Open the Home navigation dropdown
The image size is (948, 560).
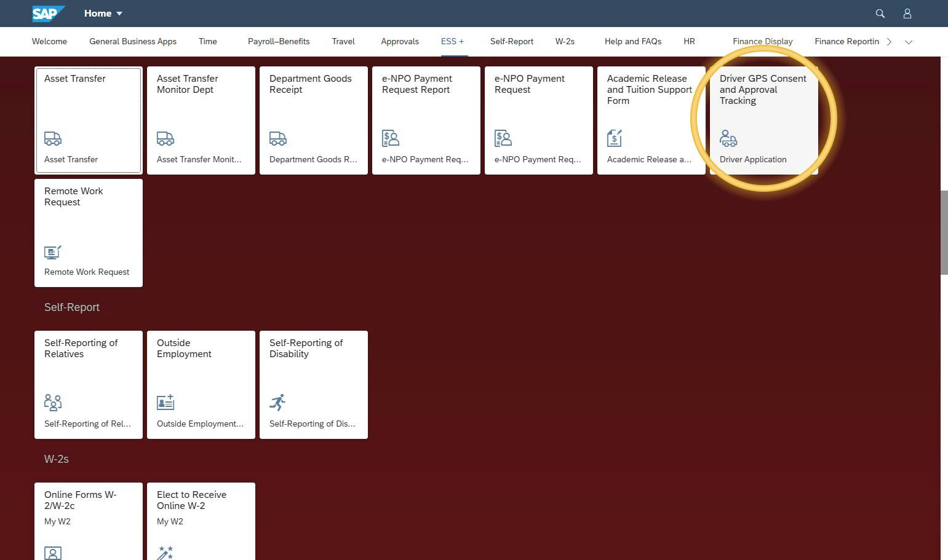103,13
